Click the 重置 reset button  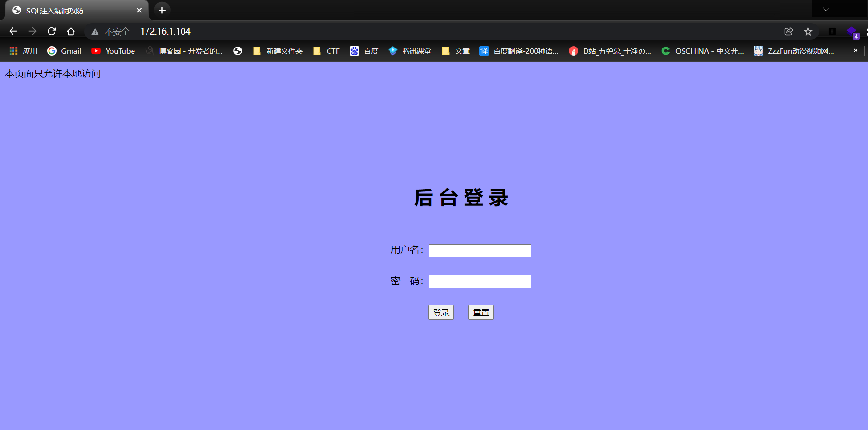[x=481, y=312]
